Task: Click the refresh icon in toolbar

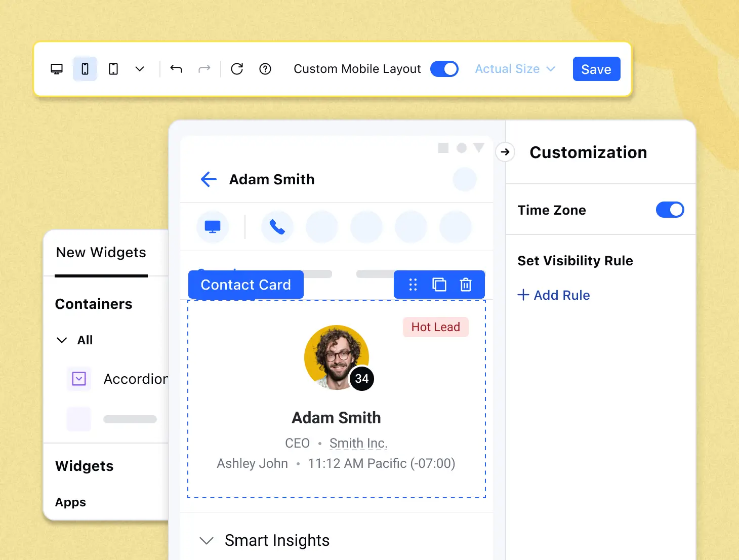Action: 237,69
